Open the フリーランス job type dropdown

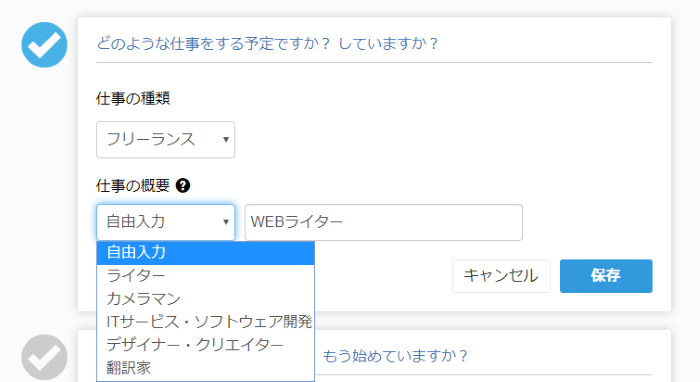(x=165, y=140)
